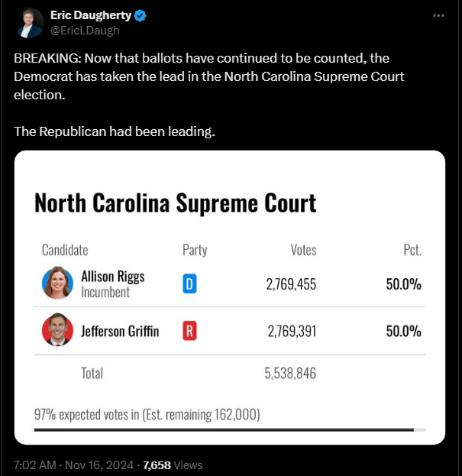Image resolution: width=462 pixels, height=476 pixels.
Task: Click the blue D party badge
Action: tap(189, 283)
